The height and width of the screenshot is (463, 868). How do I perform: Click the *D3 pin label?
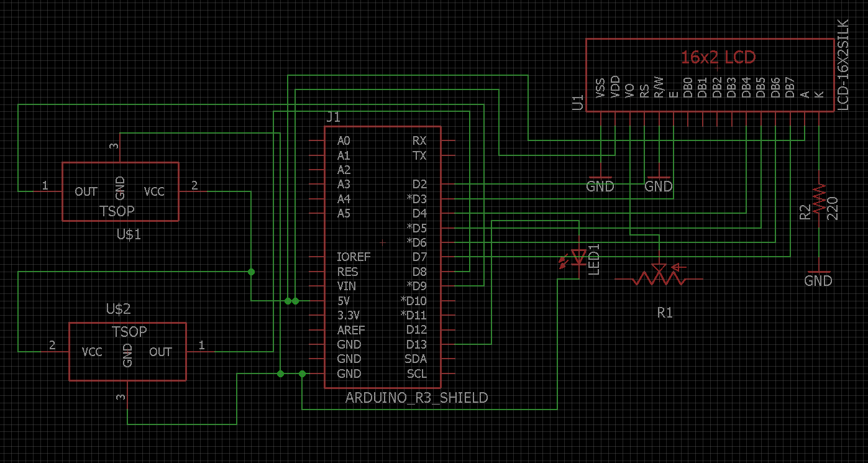(x=417, y=199)
